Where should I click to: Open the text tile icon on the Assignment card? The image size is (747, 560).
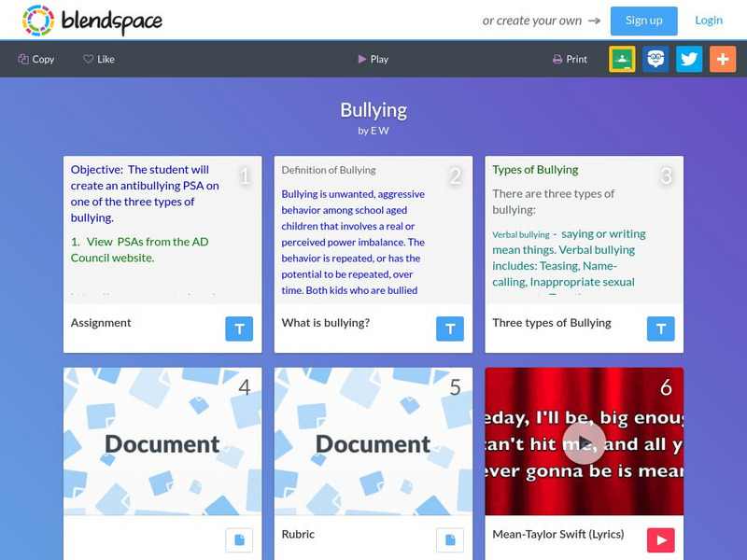pyautogui.click(x=237, y=329)
